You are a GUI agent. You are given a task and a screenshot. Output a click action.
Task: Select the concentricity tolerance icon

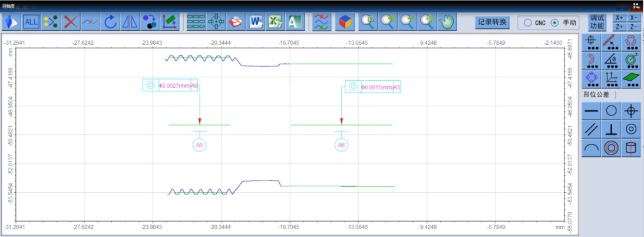(631, 129)
